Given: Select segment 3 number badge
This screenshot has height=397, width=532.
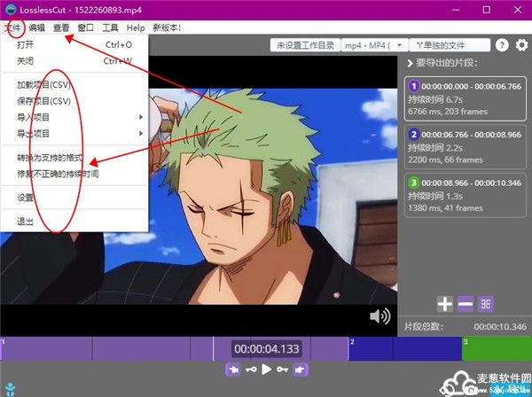Looking at the screenshot, I should click(413, 183).
